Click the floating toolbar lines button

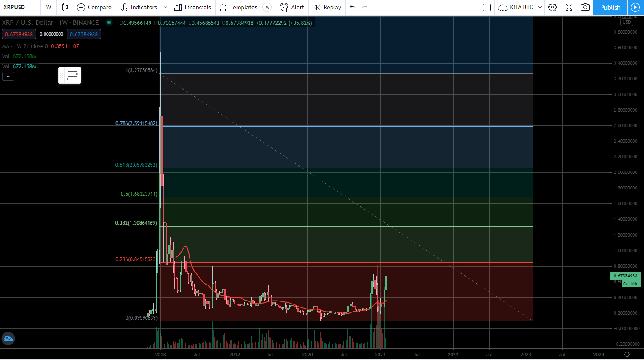[73, 75]
